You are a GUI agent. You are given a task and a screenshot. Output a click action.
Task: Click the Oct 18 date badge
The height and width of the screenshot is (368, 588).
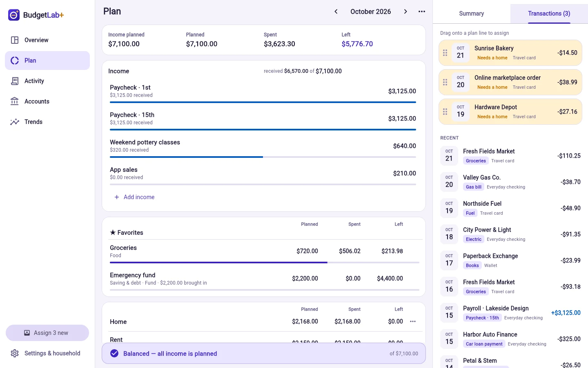[449, 234]
